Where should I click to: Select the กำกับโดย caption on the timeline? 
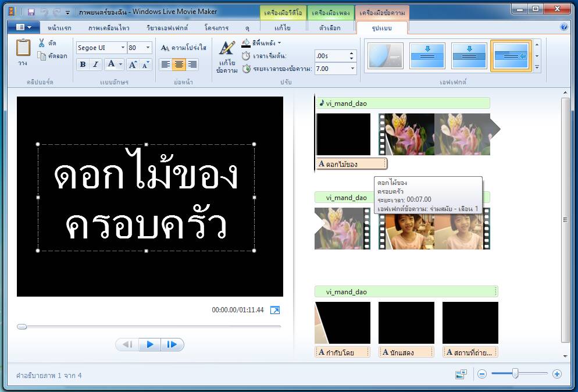[342, 352]
